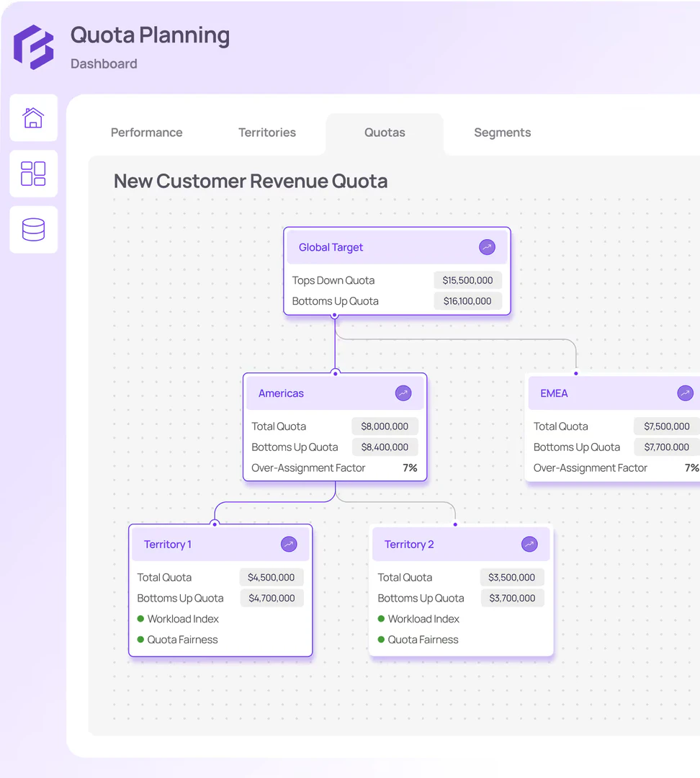
Task: Open the Segments tab
Action: pos(502,133)
